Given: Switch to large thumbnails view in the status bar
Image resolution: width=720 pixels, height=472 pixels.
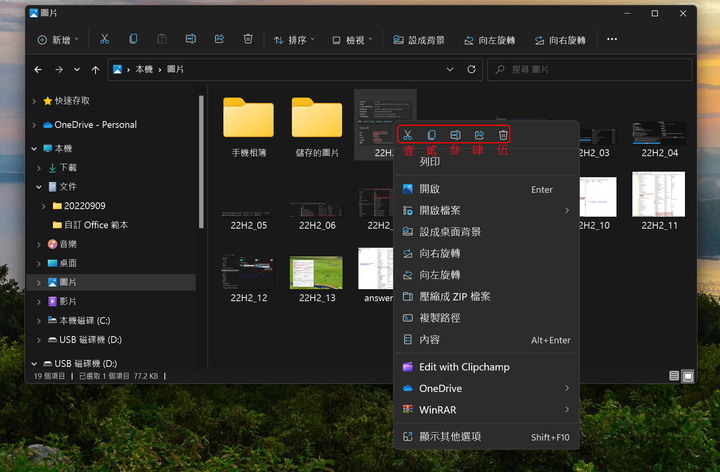Looking at the screenshot, I should [x=688, y=376].
